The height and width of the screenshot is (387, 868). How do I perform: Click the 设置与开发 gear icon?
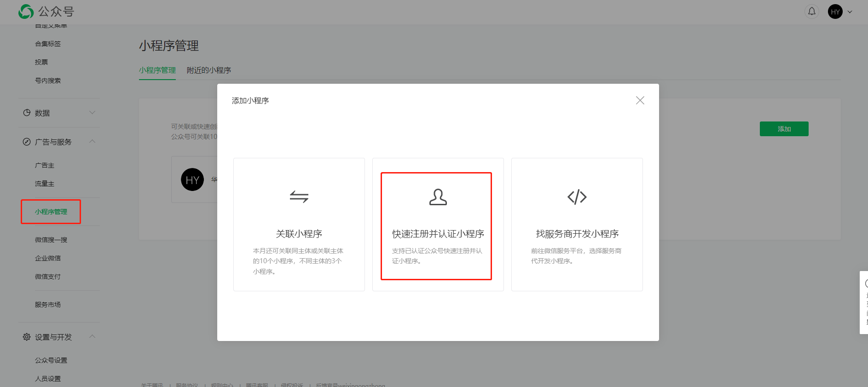click(27, 337)
